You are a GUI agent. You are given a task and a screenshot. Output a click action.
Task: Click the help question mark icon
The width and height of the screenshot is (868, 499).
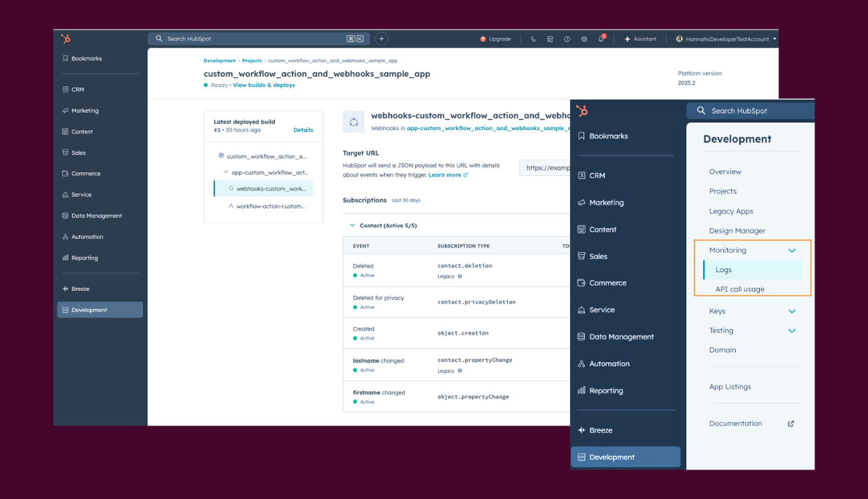pyautogui.click(x=567, y=39)
